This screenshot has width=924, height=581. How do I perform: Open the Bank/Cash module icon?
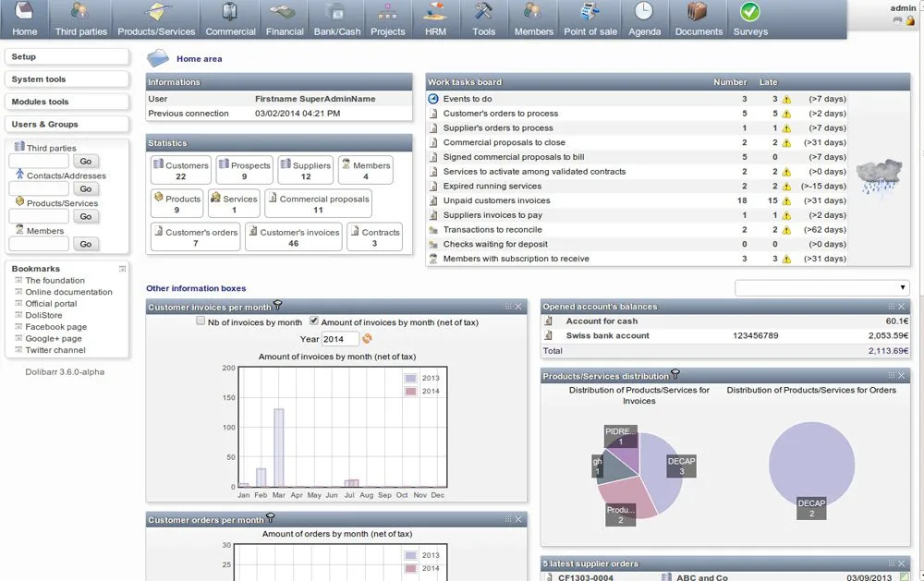pyautogui.click(x=336, y=10)
